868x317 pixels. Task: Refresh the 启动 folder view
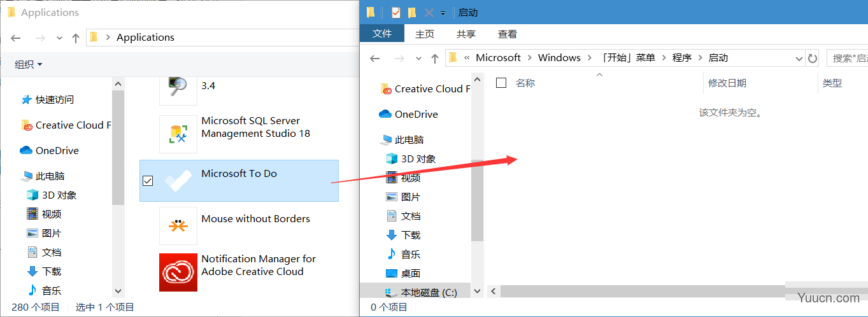tap(812, 58)
